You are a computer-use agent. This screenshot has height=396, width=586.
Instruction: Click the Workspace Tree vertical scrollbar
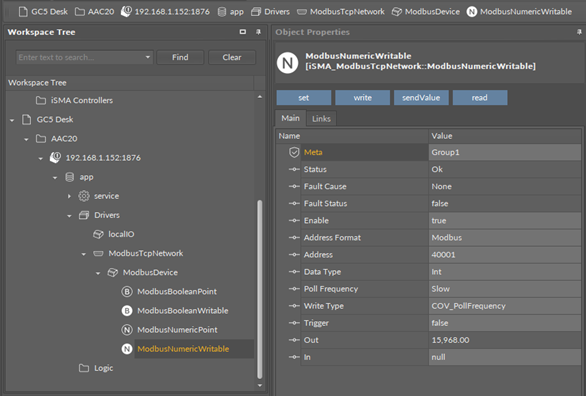tap(260, 290)
